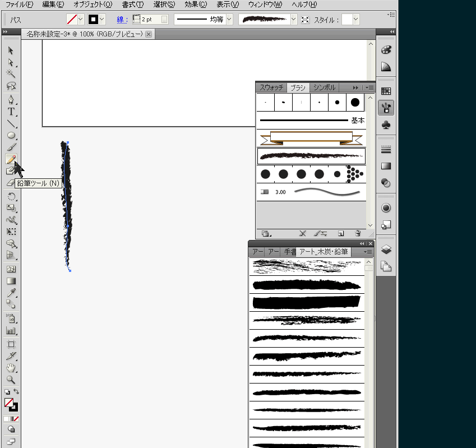Open the brush definition dropdown in the control bar

(x=293, y=19)
